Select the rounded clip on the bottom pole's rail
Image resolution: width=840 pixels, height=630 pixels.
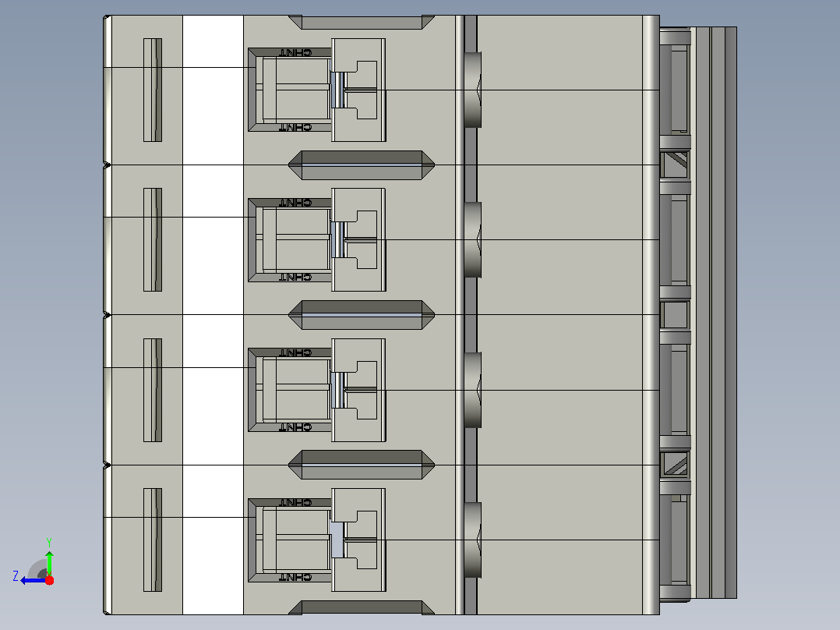coord(472,540)
